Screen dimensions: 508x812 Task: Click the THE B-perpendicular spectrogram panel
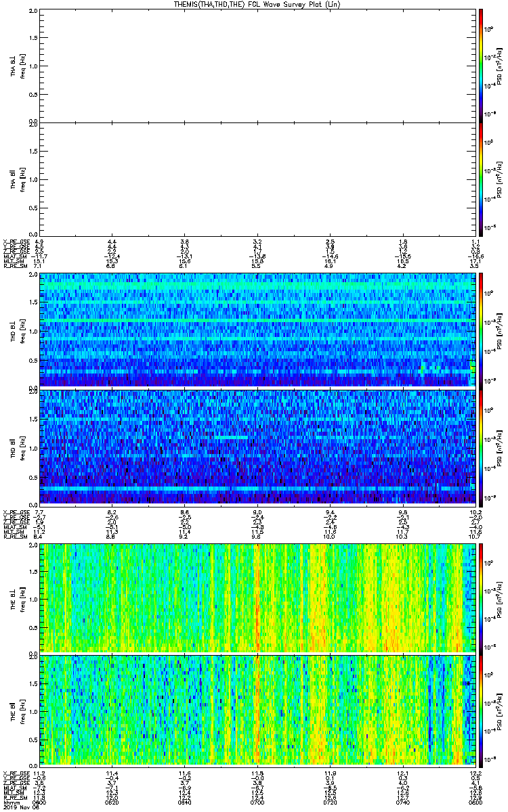[x=257, y=598]
